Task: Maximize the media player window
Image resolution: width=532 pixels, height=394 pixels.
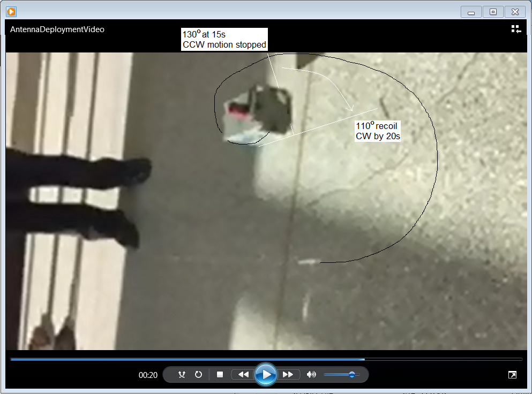Action: (493, 12)
